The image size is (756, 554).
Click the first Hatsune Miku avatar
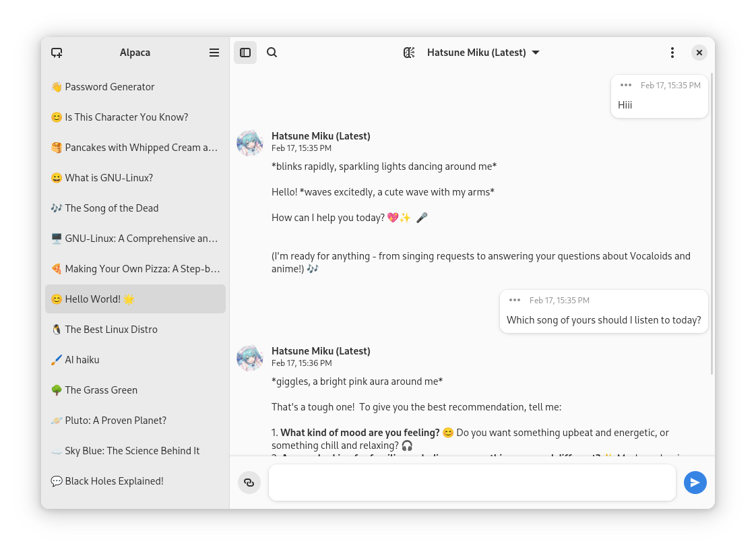point(250,143)
